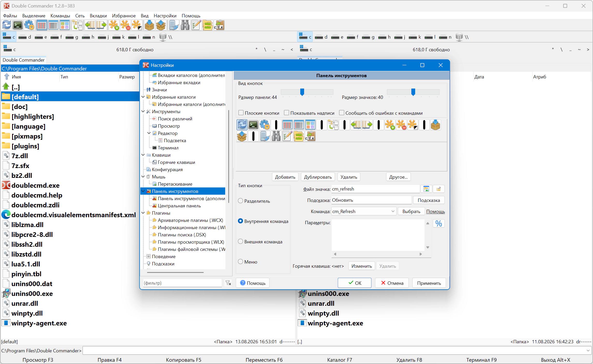Collapse the Мышь tree node
The image size is (593, 364).
pos(143,177)
